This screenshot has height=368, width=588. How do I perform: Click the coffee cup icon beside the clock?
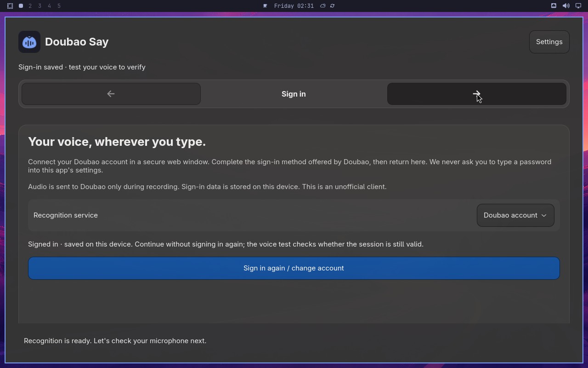pyautogui.click(x=265, y=6)
